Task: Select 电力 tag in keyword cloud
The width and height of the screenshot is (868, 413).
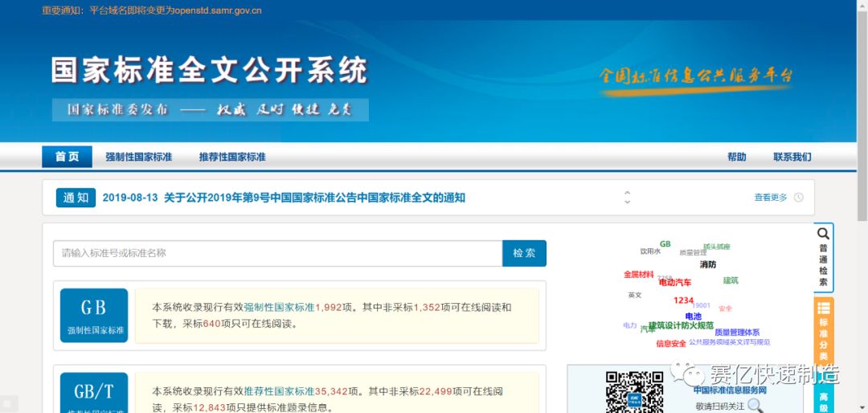Action: coord(630,325)
